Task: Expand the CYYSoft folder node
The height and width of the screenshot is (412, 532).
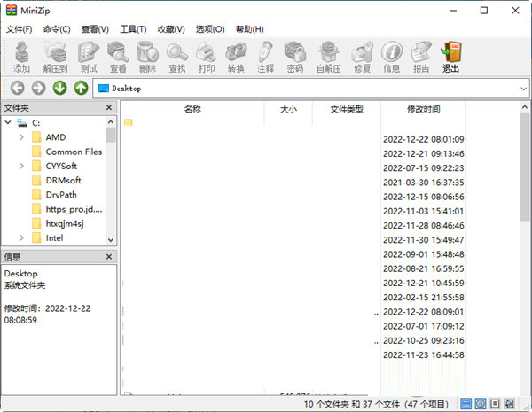Action: [21, 166]
